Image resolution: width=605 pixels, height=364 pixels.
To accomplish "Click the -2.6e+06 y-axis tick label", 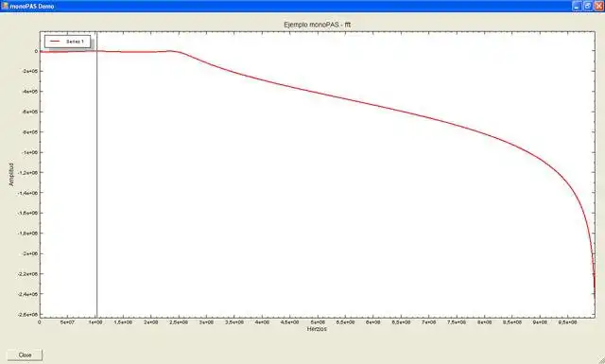I will pyautogui.click(x=28, y=315).
